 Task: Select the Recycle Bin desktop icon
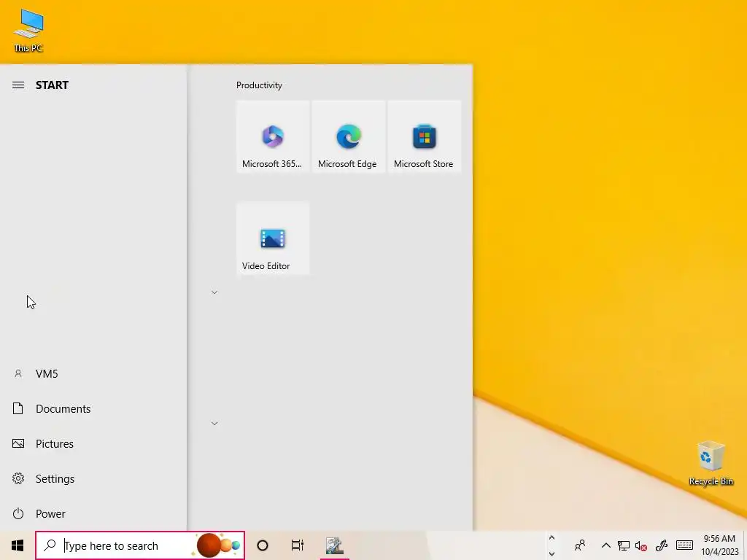[711, 463]
